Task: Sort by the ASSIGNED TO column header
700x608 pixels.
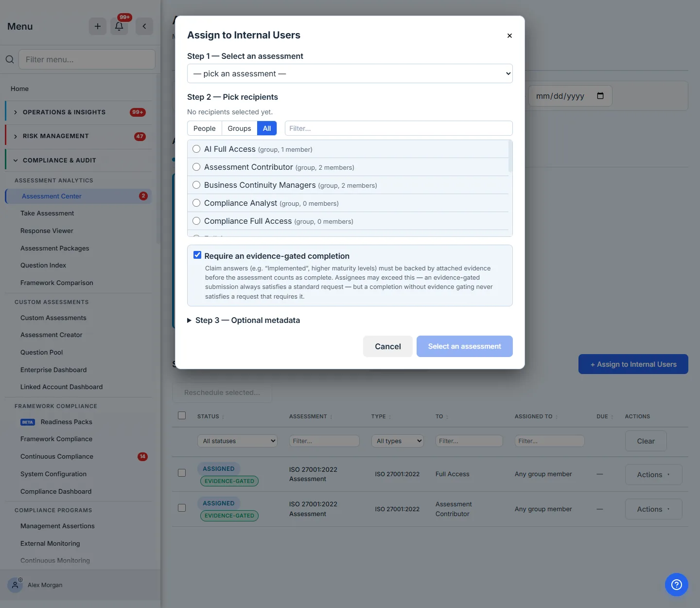Action: click(536, 416)
